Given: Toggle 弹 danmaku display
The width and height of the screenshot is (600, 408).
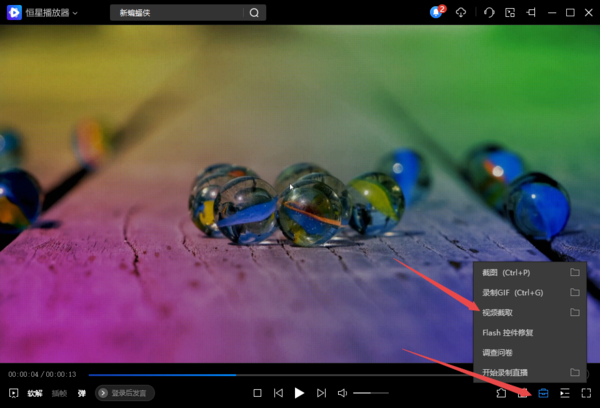Looking at the screenshot, I should 82,393.
